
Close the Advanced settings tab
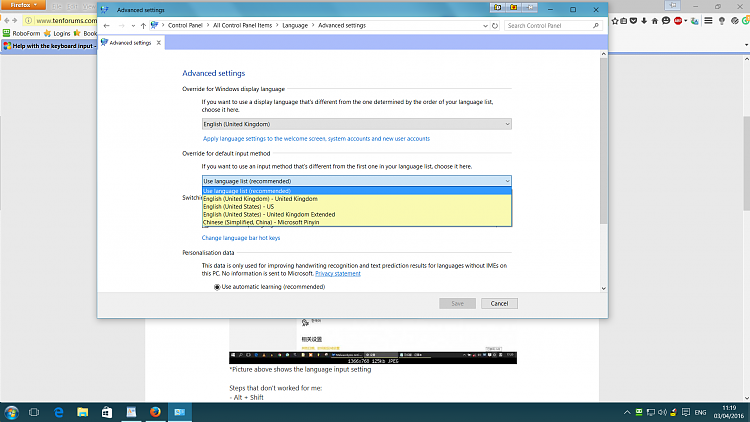pos(159,43)
